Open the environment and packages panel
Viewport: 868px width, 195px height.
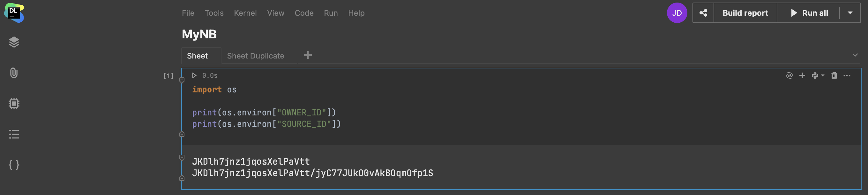point(14,104)
